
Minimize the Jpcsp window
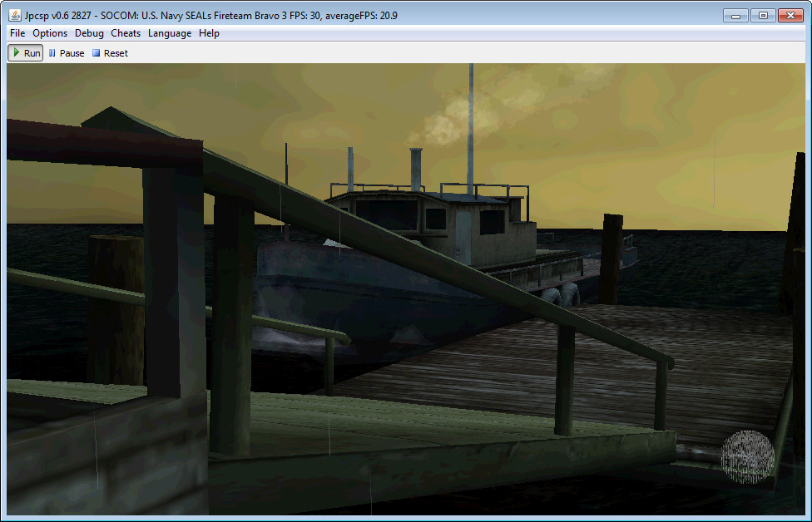click(735, 16)
